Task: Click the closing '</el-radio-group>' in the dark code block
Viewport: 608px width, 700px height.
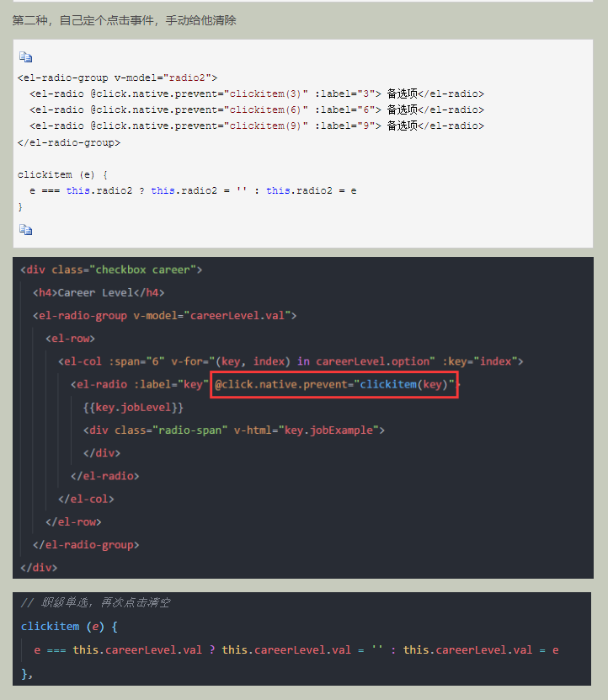Action: 86,545
